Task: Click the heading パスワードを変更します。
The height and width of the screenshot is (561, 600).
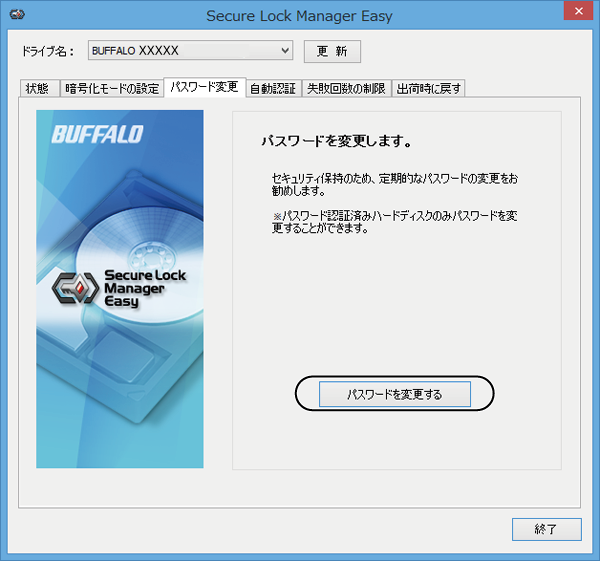Action: [337, 141]
